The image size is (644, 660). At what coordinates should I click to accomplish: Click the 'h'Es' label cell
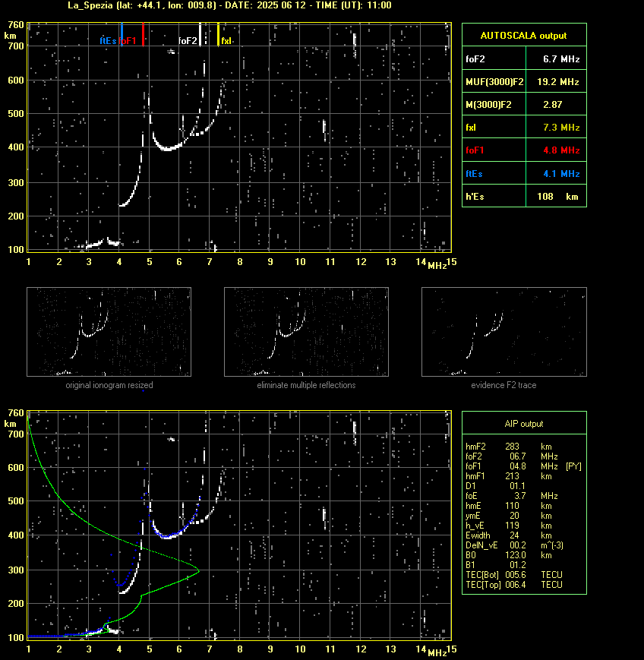494,197
